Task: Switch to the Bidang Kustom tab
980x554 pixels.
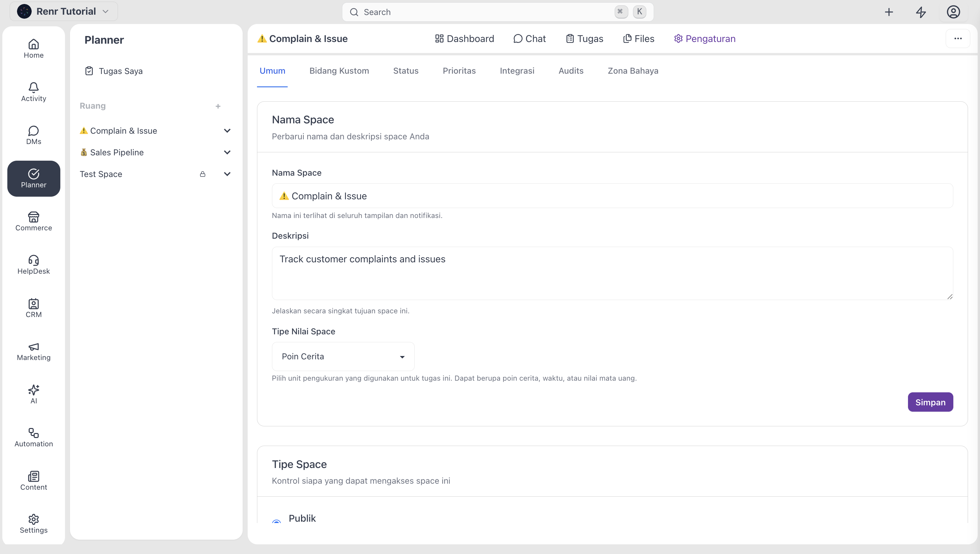Action: click(339, 71)
